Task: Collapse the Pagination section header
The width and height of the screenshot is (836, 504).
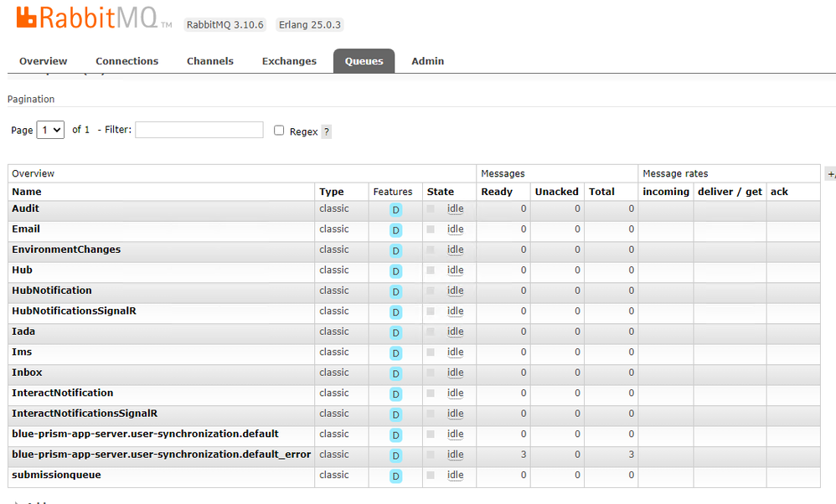Action: tap(31, 99)
